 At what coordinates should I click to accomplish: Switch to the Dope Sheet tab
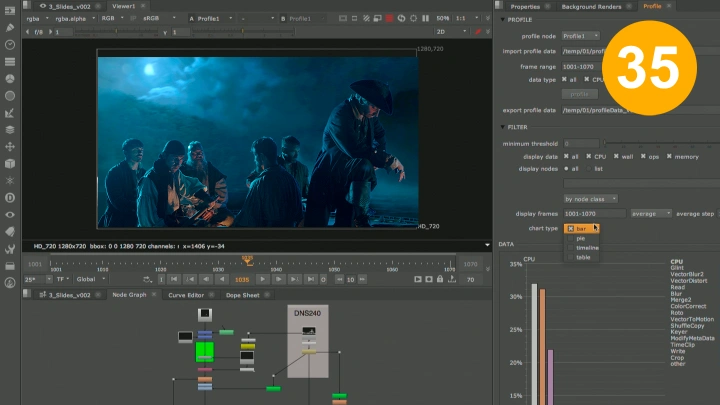tap(242, 295)
